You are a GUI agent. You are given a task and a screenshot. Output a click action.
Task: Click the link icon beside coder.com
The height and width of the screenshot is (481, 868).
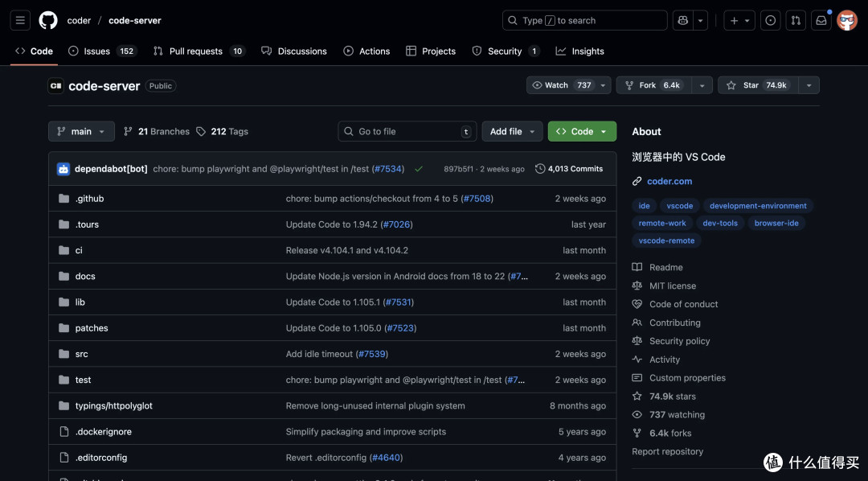point(637,181)
